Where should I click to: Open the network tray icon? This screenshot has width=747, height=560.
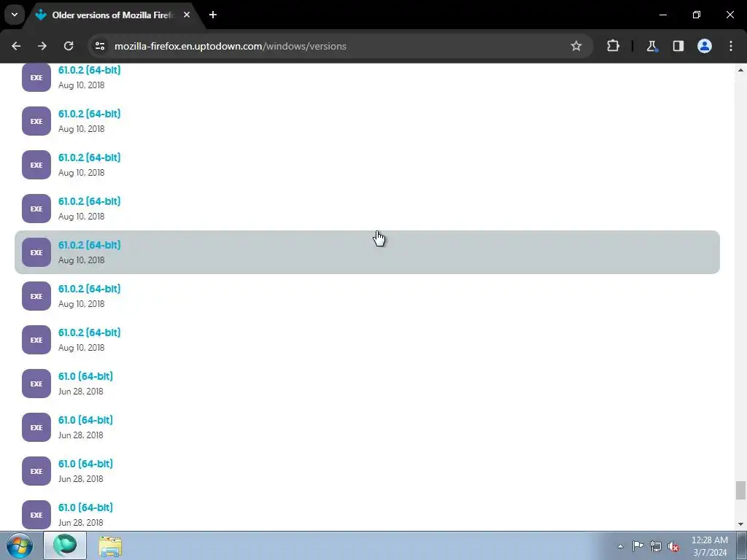(656, 546)
